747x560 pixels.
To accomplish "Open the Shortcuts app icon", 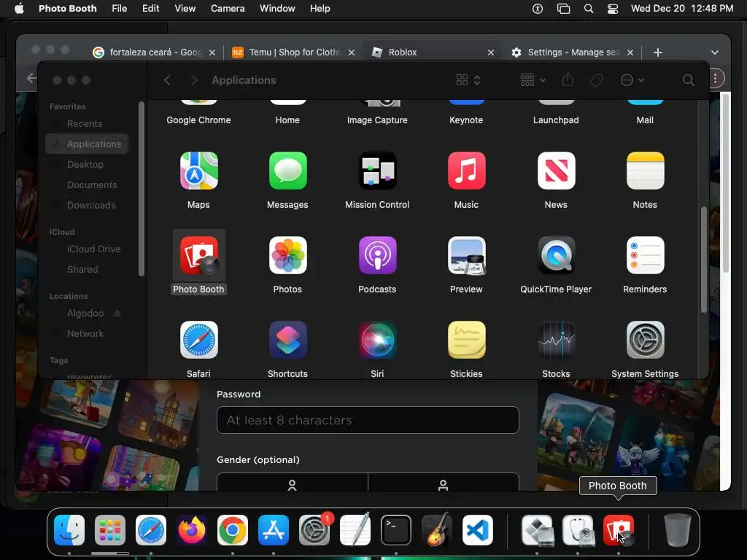I will [x=287, y=340].
